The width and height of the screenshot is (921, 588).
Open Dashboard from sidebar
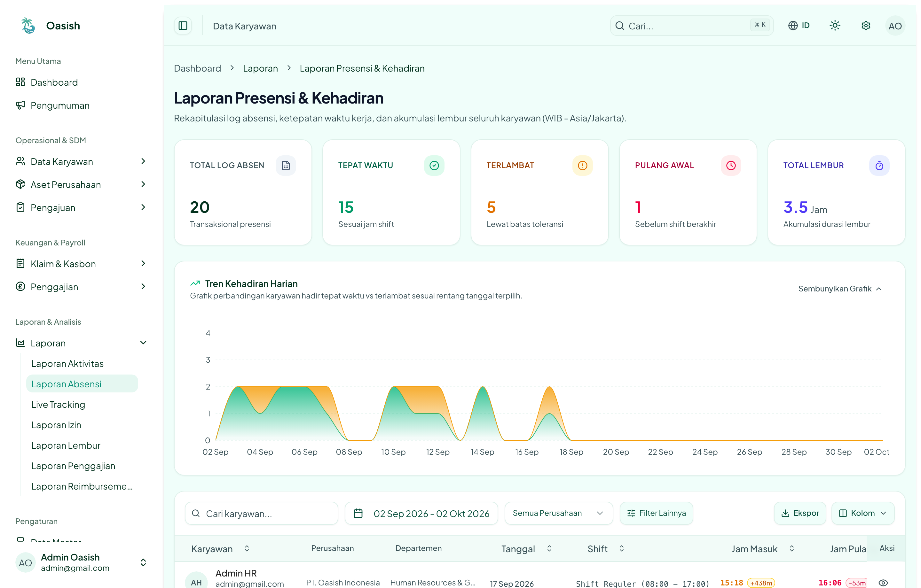pos(81,82)
